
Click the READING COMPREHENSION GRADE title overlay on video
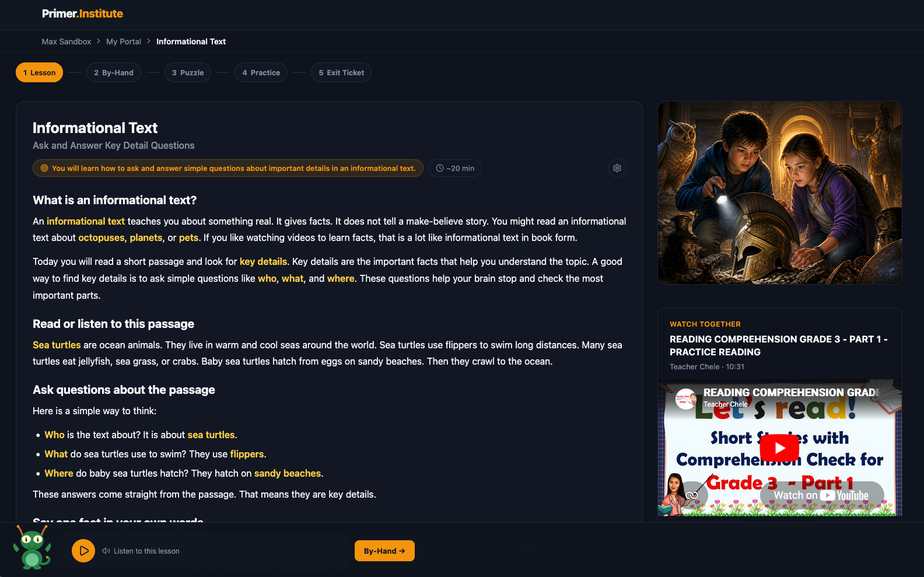(790, 393)
